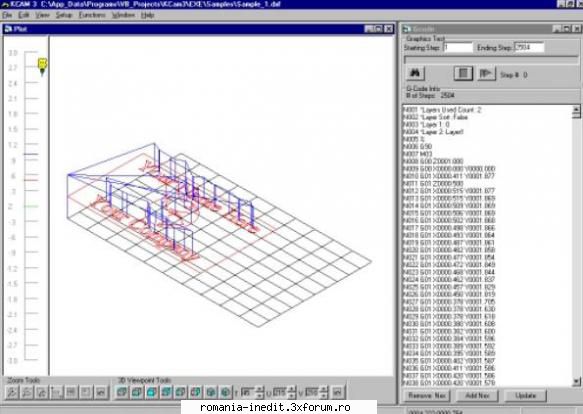Click the v viewpoint value field
This screenshot has height=414, width=583.
click(312, 392)
